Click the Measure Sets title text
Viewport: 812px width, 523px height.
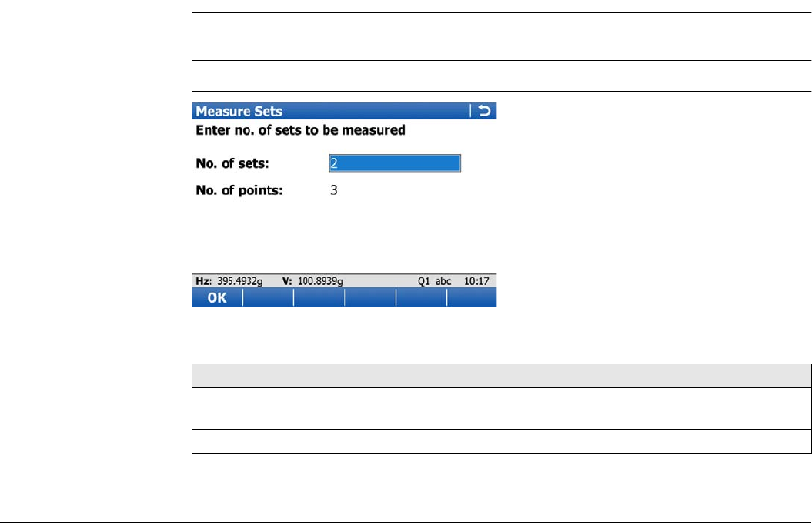click(239, 111)
